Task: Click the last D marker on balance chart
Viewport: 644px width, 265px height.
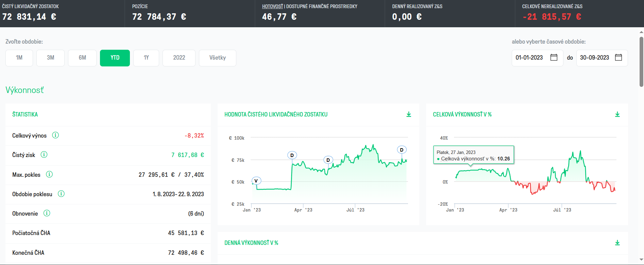Action: pyautogui.click(x=402, y=150)
